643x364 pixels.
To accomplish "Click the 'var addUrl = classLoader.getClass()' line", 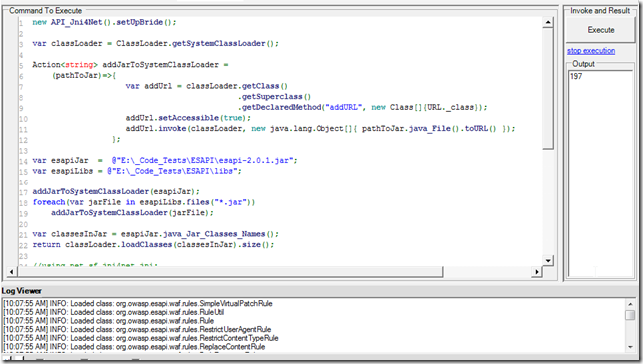I will pos(207,86).
